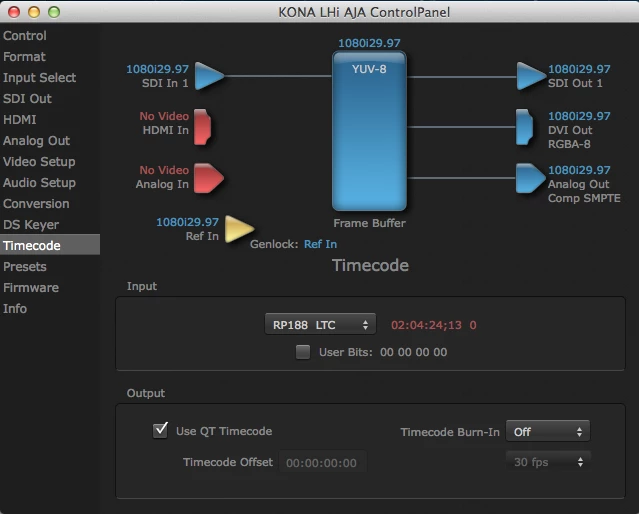Open the 30 fps frame rate dropdown
The width and height of the screenshot is (639, 514).
548,462
